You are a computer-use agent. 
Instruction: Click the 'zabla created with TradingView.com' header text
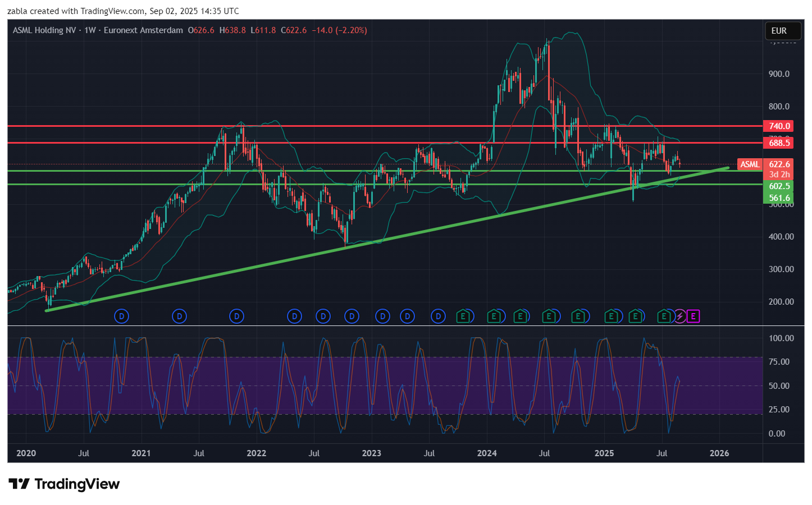pos(76,11)
